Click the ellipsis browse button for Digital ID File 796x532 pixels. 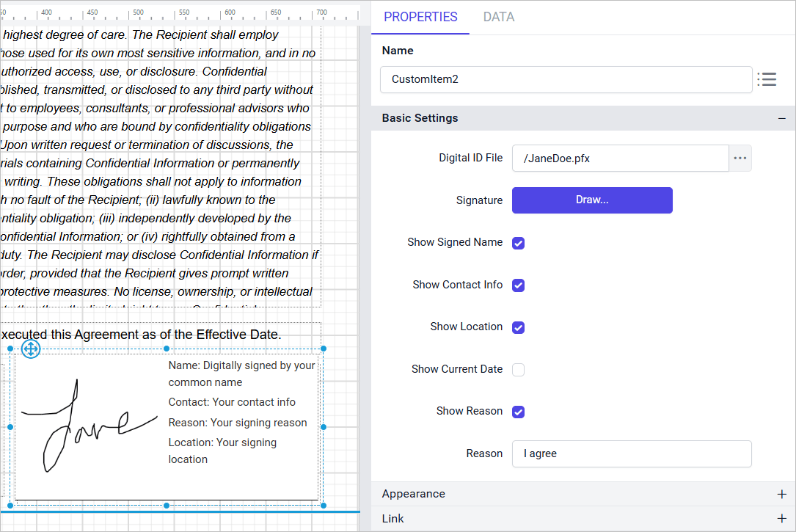[740, 158]
